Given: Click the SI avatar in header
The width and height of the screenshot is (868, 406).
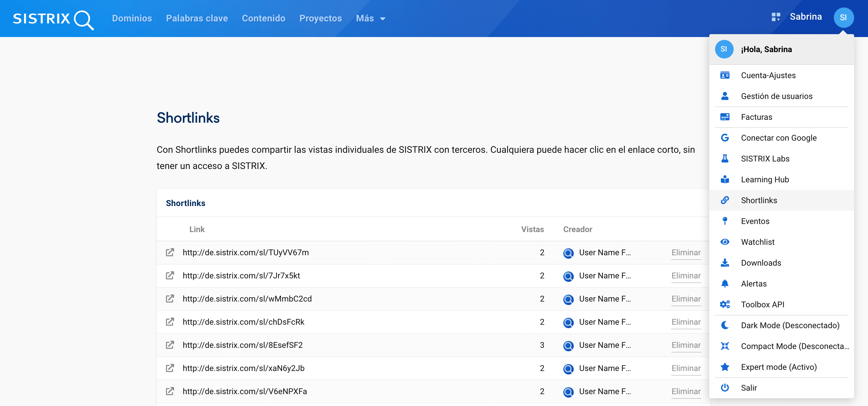Looking at the screenshot, I should point(843,17).
